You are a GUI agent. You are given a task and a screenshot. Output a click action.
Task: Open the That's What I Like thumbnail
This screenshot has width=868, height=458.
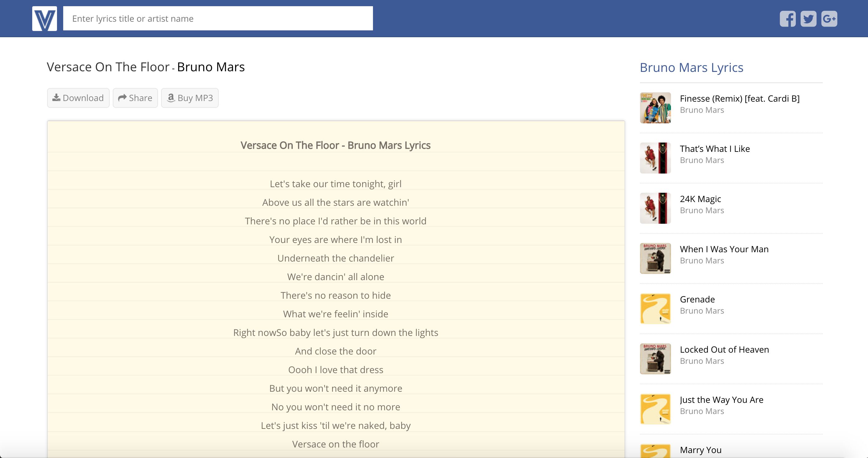tap(655, 158)
